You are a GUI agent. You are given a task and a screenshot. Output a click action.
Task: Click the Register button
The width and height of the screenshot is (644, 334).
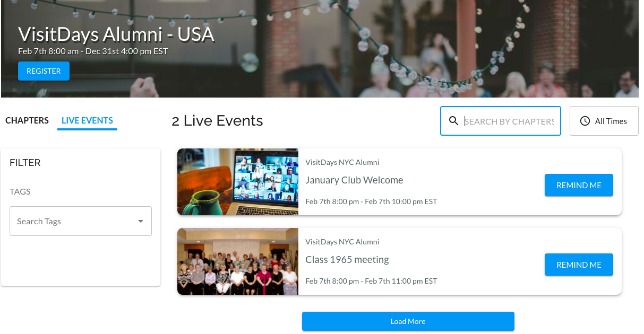[44, 71]
